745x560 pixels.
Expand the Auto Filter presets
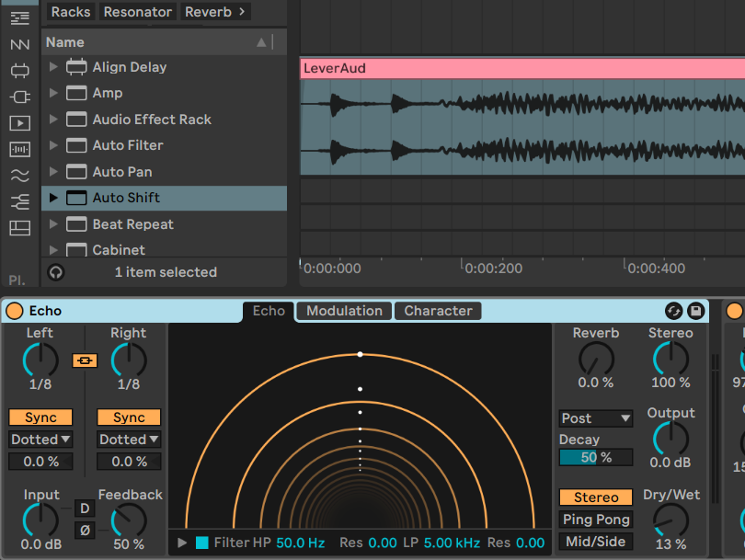[53, 145]
